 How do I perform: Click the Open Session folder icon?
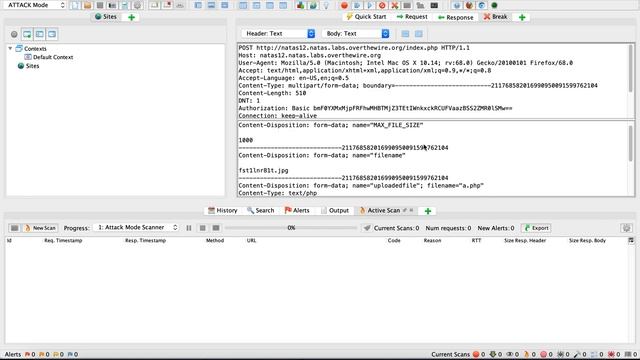(87, 5)
